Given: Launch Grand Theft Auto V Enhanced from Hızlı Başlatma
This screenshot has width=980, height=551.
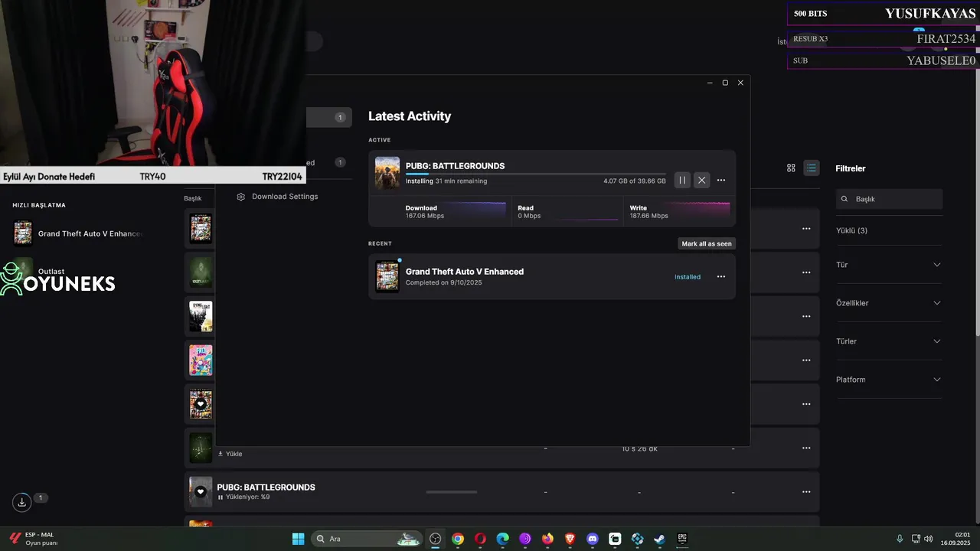Looking at the screenshot, I should tap(77, 233).
